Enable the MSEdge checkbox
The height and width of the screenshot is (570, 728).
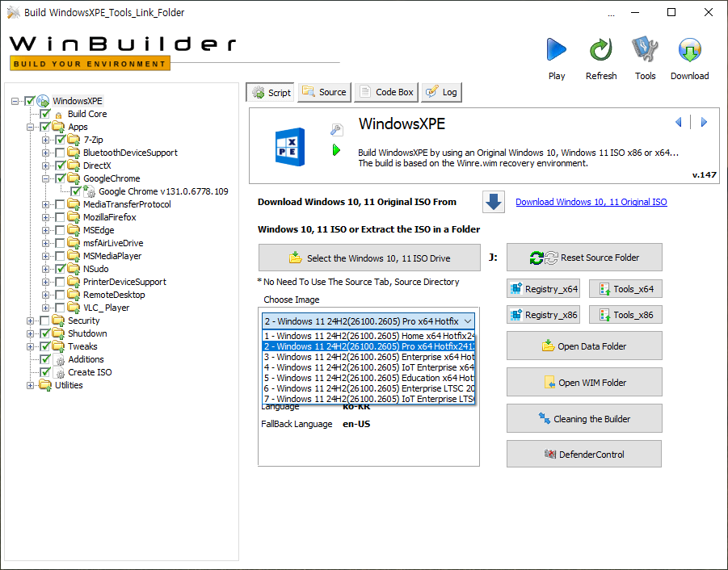coord(60,230)
